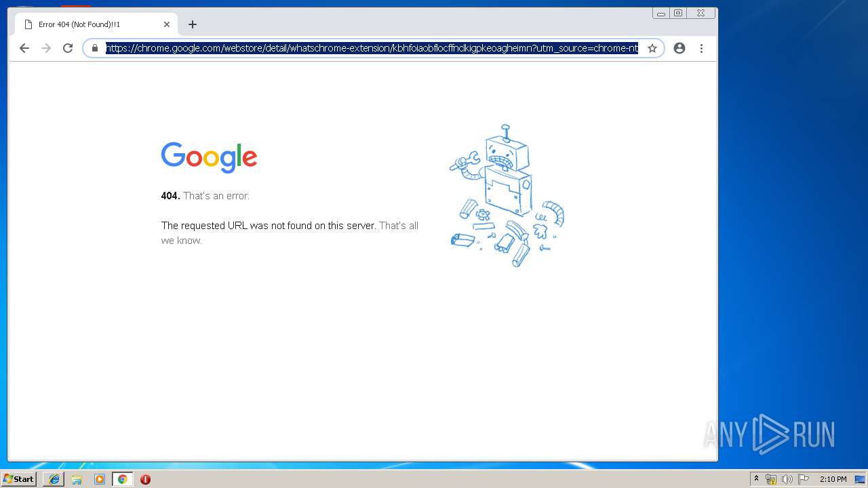Click the browser Forward arrow
The image size is (868, 488).
[46, 48]
